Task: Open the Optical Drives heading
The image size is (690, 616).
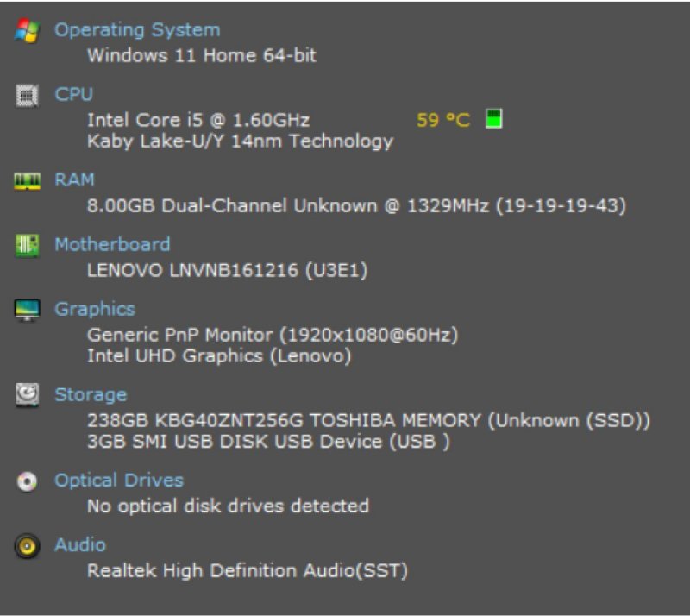Action: click(x=119, y=481)
